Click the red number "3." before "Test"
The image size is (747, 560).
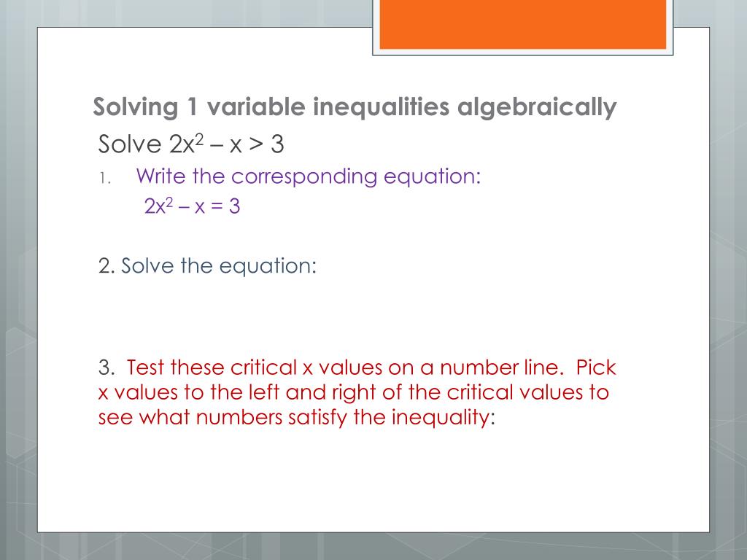(x=107, y=367)
